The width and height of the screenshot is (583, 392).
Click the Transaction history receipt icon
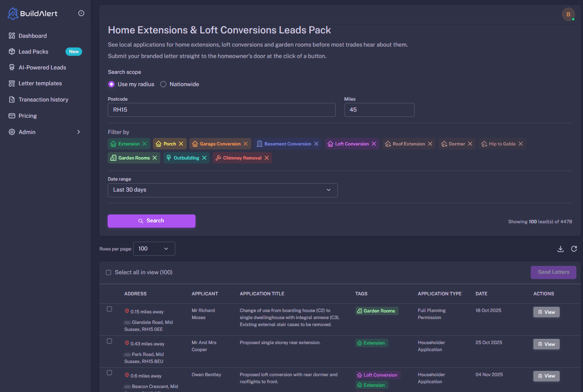(x=11, y=99)
